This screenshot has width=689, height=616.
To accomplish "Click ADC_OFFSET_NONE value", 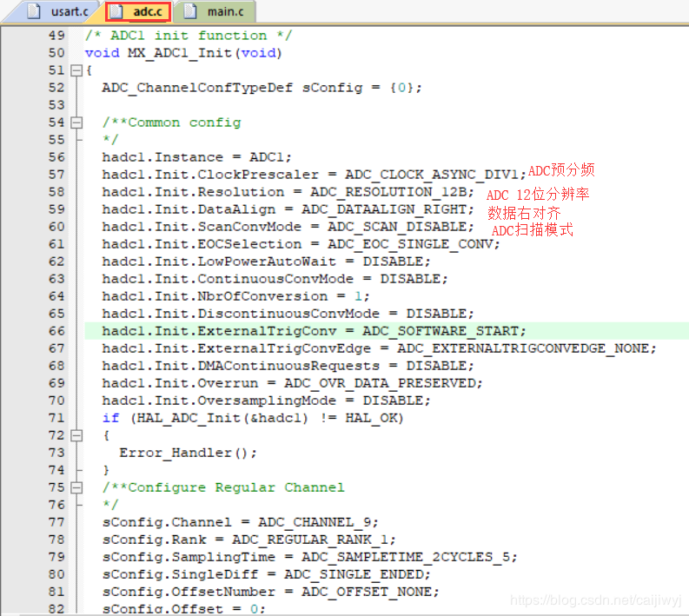I will (367, 592).
